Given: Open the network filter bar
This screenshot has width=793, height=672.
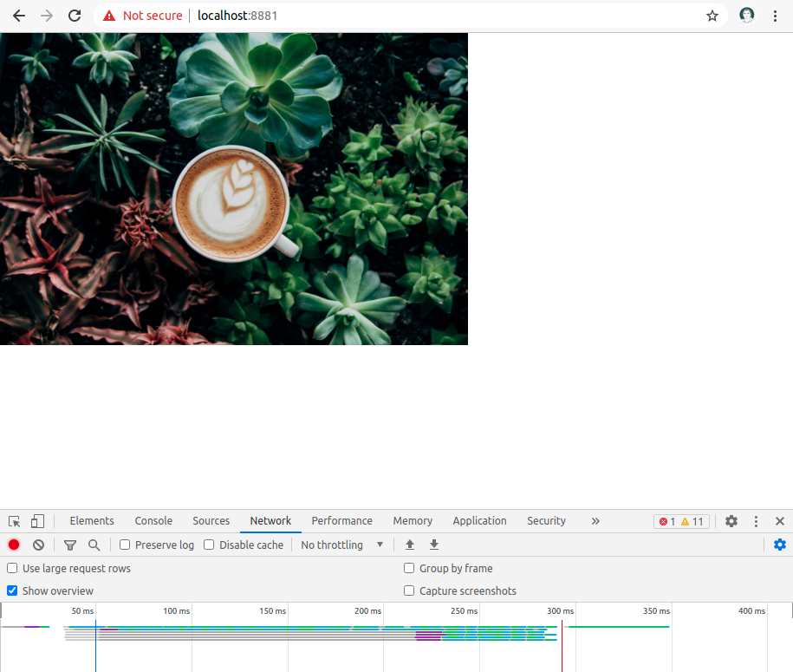Looking at the screenshot, I should 70,545.
